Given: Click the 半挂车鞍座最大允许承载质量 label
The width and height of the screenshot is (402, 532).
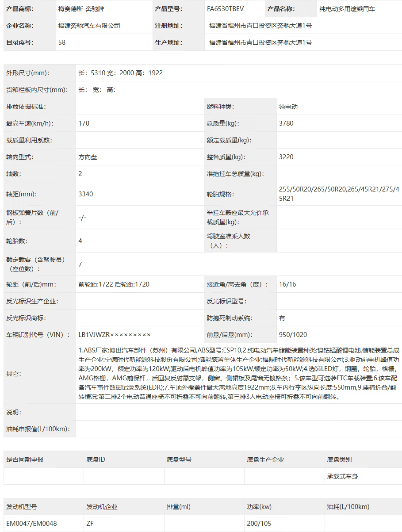Looking at the screenshot, I should [x=237, y=218].
